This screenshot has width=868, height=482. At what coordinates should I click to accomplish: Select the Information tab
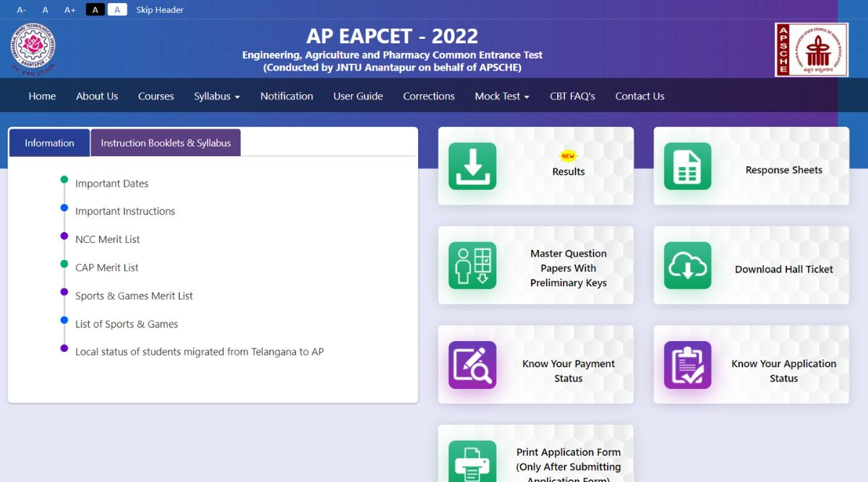[49, 143]
